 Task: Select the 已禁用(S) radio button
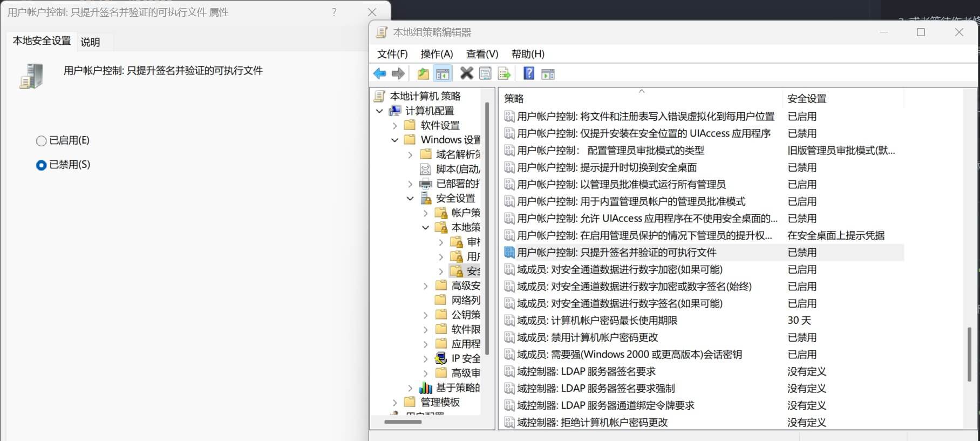(41, 165)
